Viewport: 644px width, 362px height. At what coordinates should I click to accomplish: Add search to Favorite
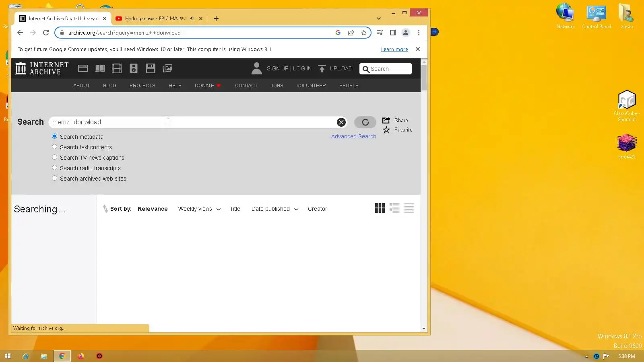click(x=398, y=130)
